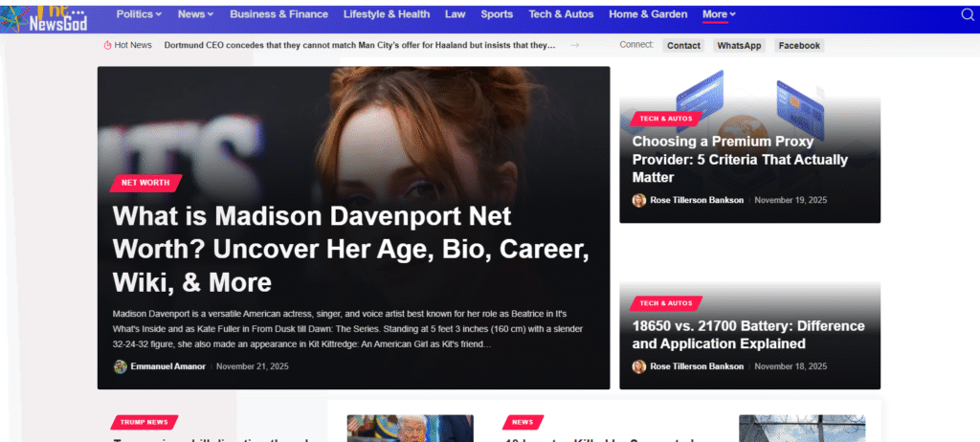This screenshot has width=980, height=442.
Task: Click the November 21, 2025 date
Action: 253,366
